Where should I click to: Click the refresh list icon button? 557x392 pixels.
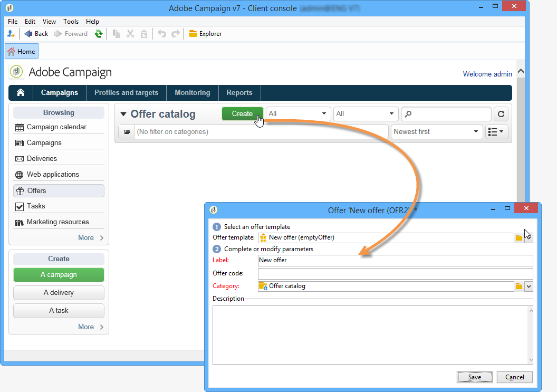[x=501, y=114]
